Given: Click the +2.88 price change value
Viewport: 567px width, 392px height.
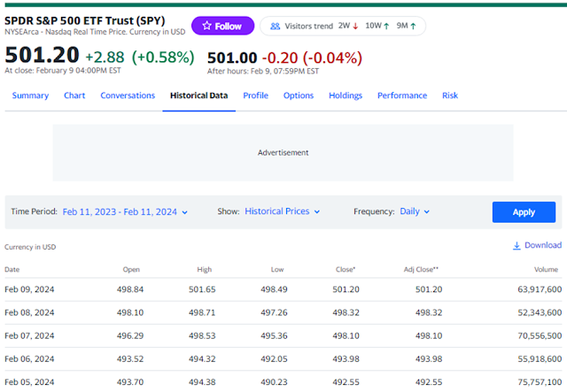Looking at the screenshot, I should [x=105, y=58].
